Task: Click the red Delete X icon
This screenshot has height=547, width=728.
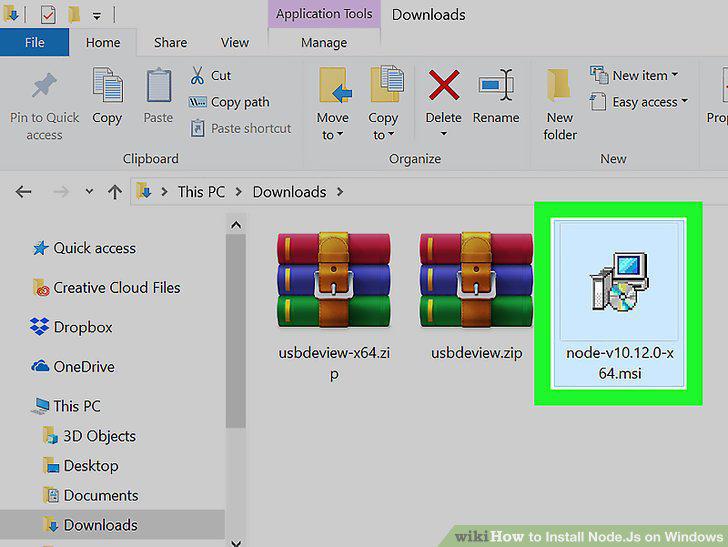Action: pos(444,85)
